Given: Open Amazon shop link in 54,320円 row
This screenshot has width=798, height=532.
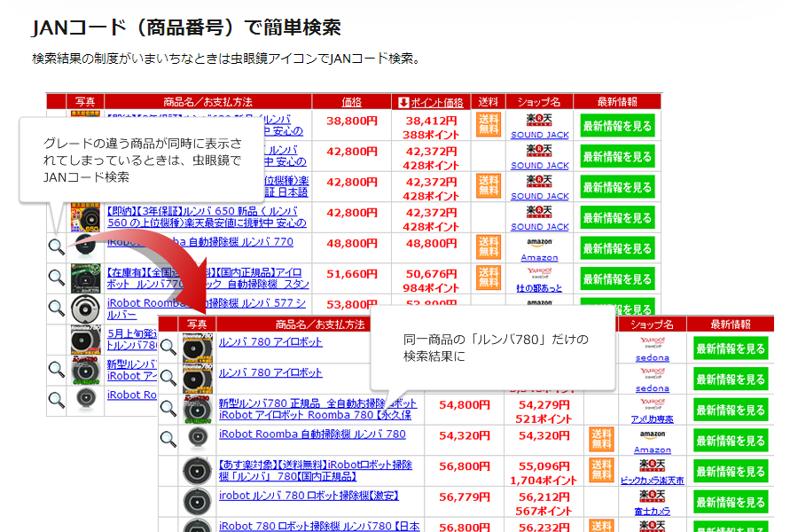Looking at the screenshot, I should tap(653, 450).
